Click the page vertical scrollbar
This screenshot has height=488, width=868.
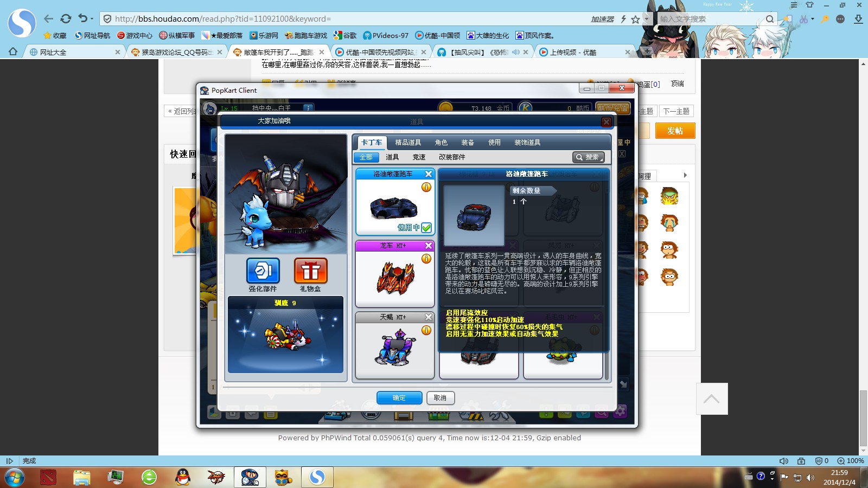[863, 418]
